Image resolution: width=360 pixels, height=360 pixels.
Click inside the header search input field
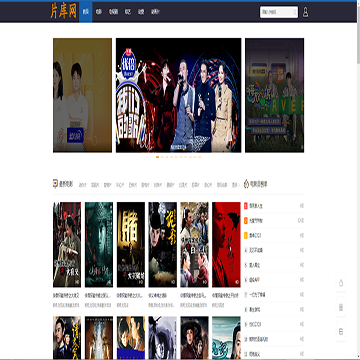click(x=276, y=12)
